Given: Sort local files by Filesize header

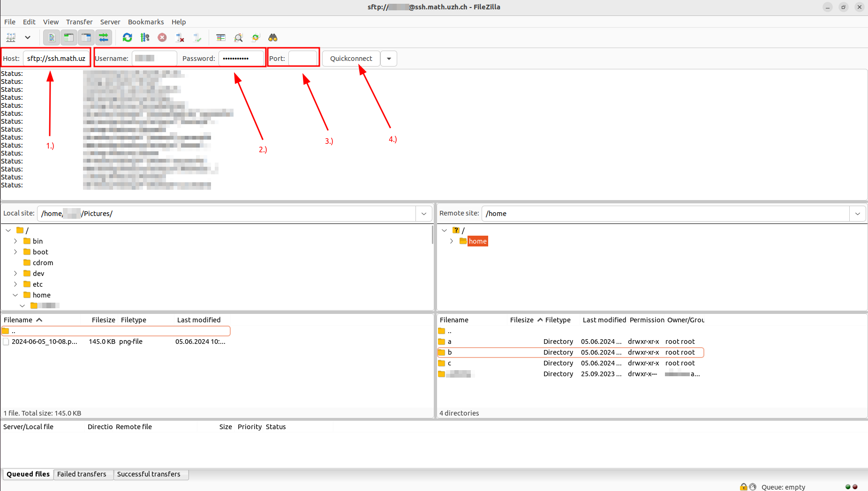Looking at the screenshot, I should click(x=103, y=320).
